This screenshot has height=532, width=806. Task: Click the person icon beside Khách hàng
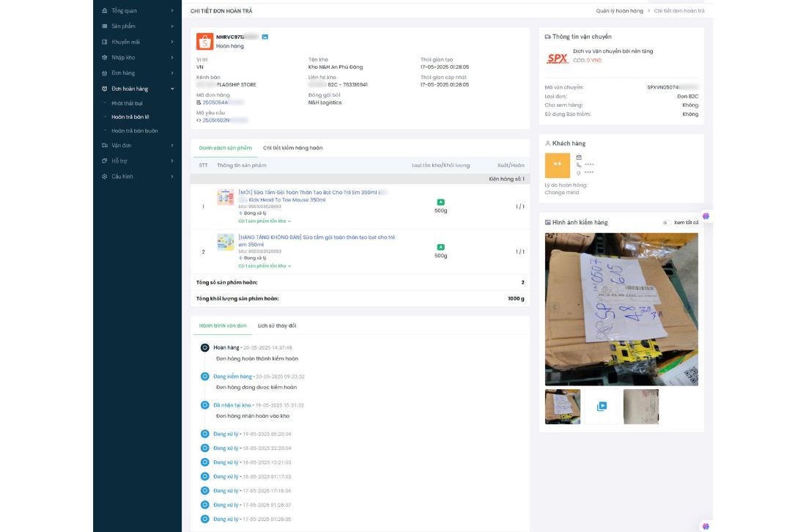pos(547,144)
